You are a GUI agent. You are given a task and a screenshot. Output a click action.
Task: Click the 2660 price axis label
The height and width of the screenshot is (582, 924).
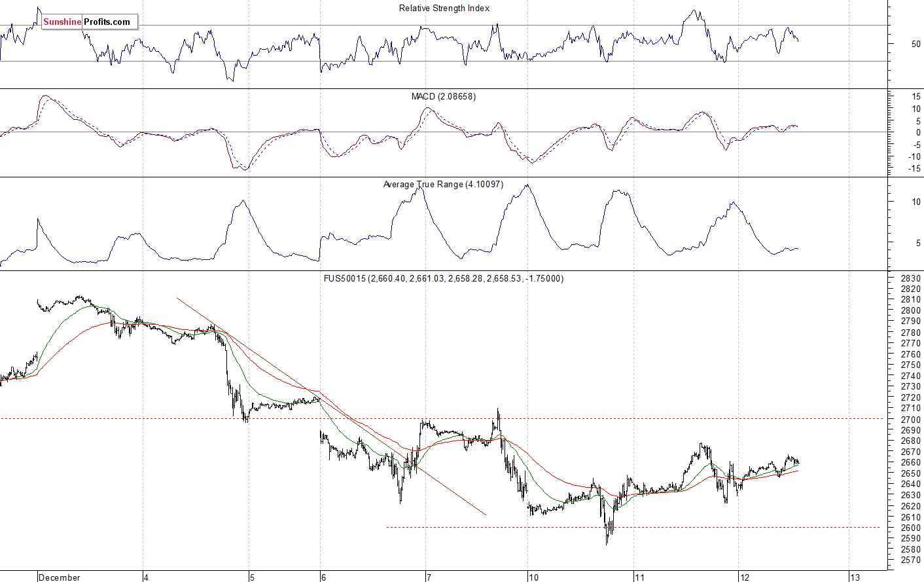(911, 463)
